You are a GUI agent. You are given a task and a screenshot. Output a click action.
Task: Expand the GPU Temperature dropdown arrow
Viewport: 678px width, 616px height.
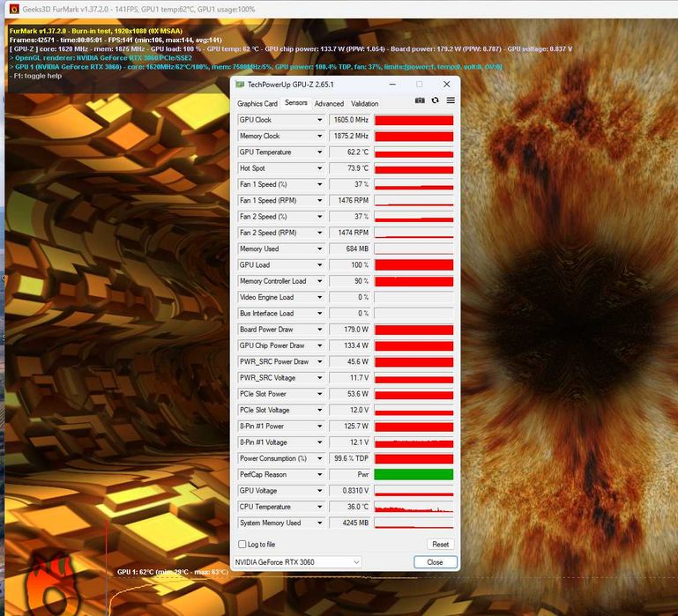pos(319,152)
